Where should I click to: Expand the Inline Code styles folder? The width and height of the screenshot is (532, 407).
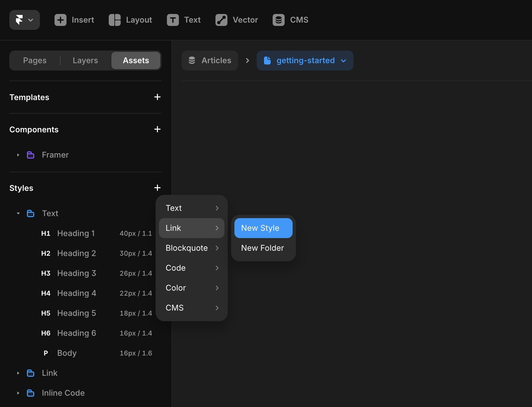[x=18, y=393]
